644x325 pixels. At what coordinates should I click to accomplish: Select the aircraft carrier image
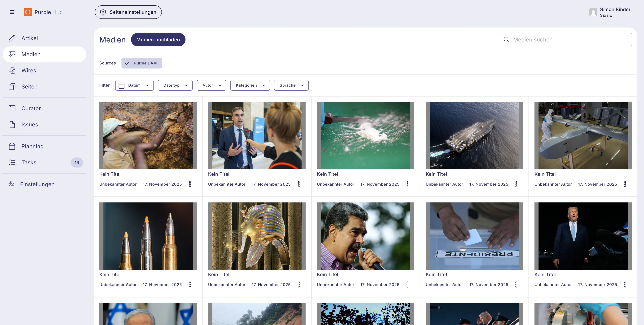(474, 136)
